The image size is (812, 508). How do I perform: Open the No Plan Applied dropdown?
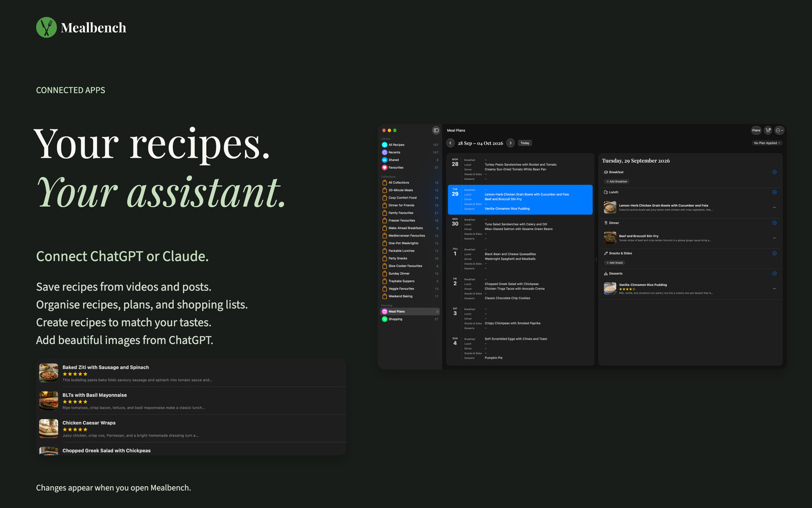tap(768, 143)
